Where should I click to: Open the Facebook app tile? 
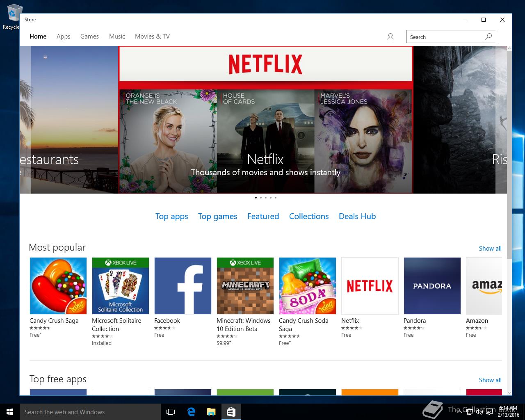click(183, 286)
